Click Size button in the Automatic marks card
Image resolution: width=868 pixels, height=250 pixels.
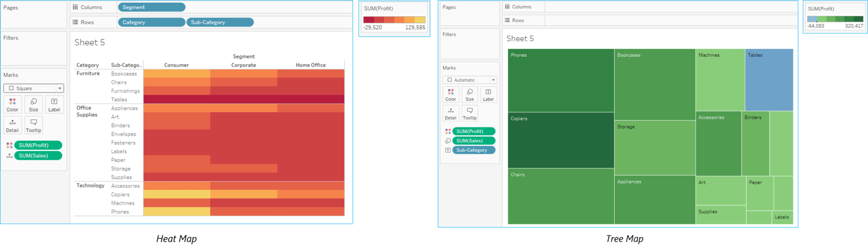coord(470,95)
